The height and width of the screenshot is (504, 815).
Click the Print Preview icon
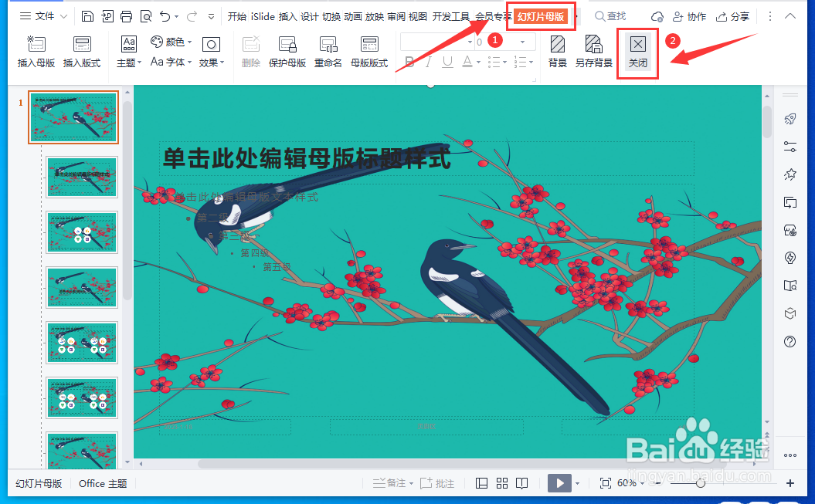tap(146, 17)
